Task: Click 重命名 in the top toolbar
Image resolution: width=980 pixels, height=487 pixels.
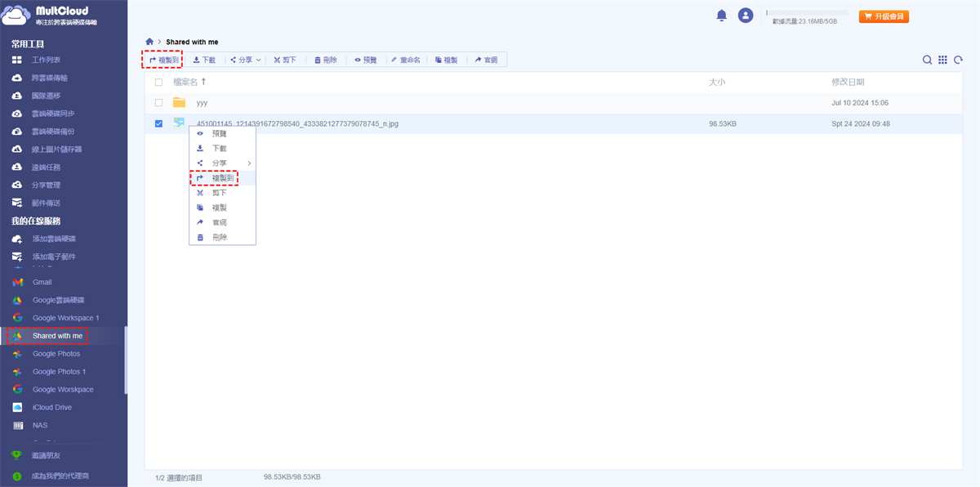Action: [406, 60]
